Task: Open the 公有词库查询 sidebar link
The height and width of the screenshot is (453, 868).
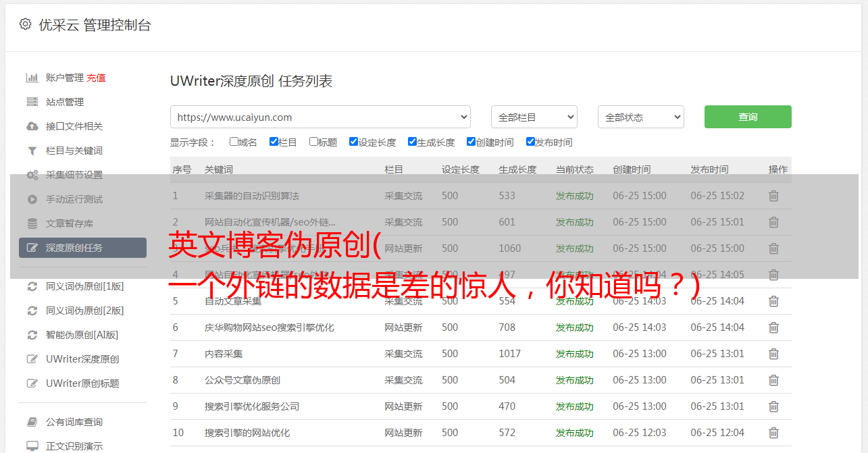Action: [74, 422]
